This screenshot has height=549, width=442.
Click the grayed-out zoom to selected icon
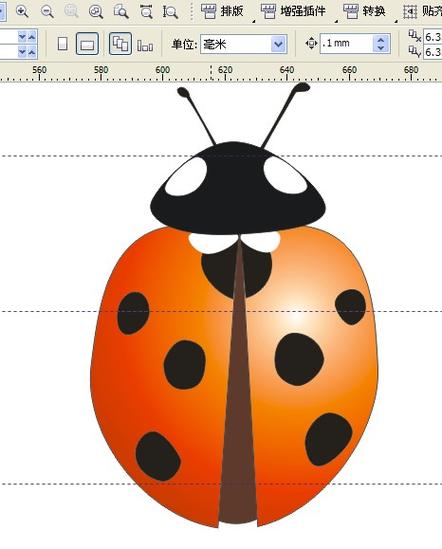(71, 12)
